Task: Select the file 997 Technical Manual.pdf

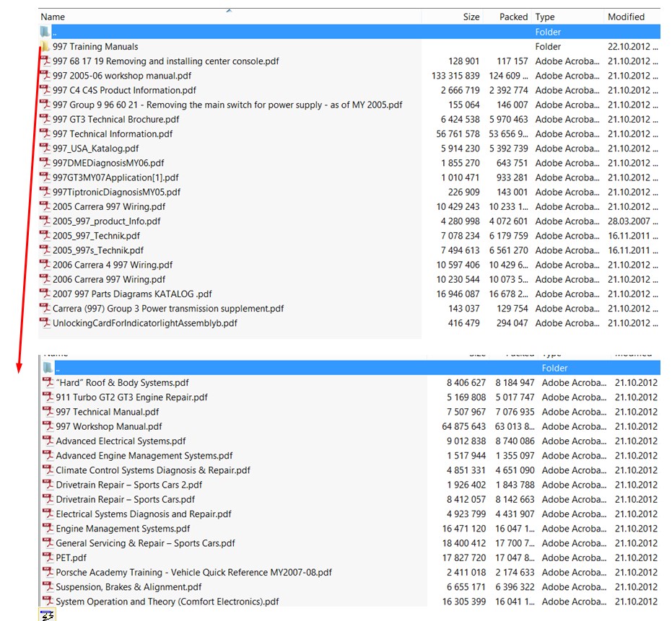Action: 107,412
